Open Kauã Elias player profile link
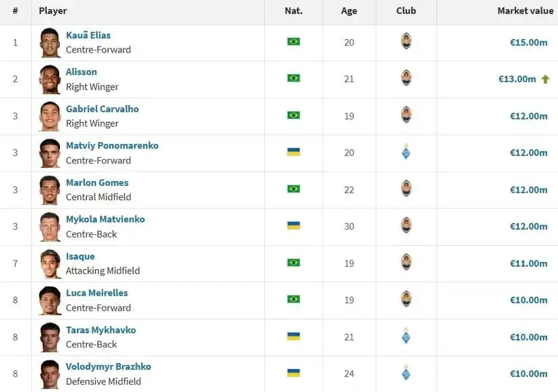The image size is (558, 392). pos(88,35)
